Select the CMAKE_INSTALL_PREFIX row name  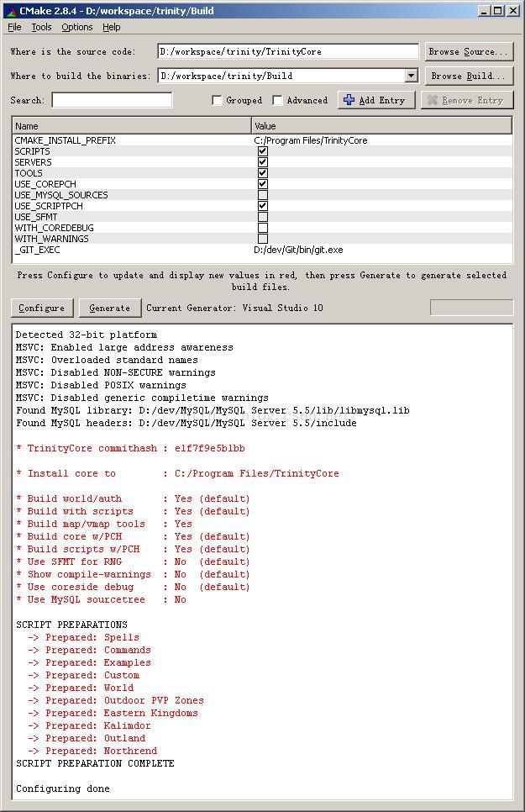pyautogui.click(x=66, y=140)
